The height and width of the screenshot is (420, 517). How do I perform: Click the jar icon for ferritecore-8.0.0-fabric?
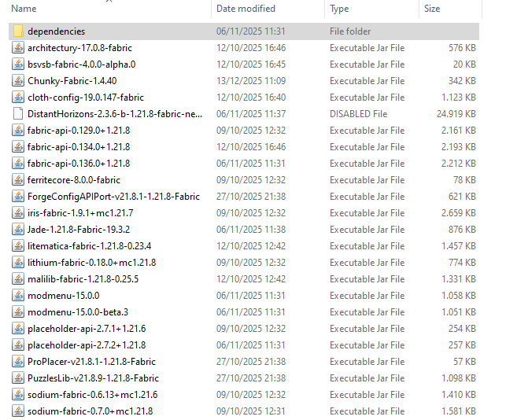(18, 179)
